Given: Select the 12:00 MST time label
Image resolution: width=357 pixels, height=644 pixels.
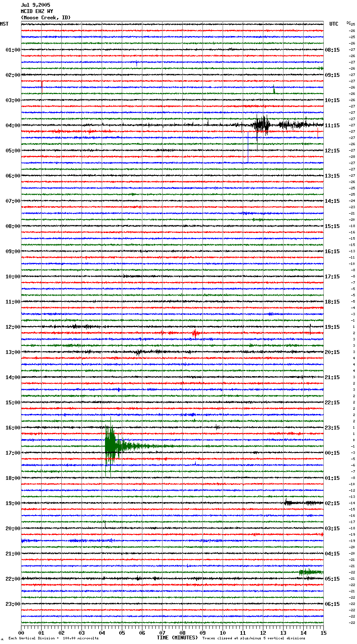Looking at the screenshot, I should tap(13, 327).
